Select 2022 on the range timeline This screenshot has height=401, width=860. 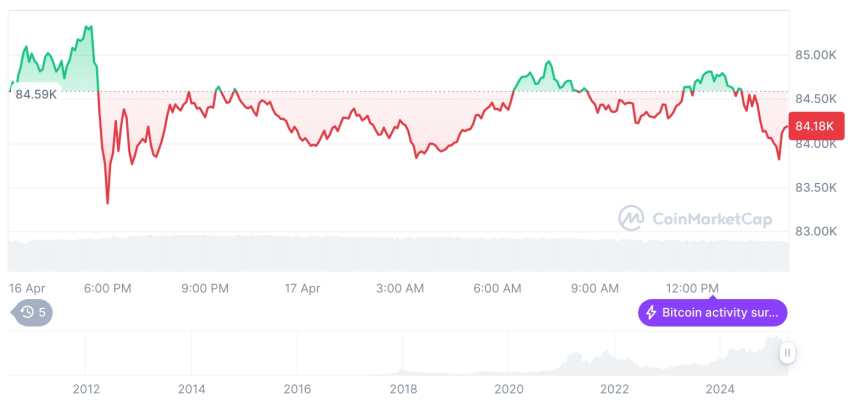pos(614,388)
